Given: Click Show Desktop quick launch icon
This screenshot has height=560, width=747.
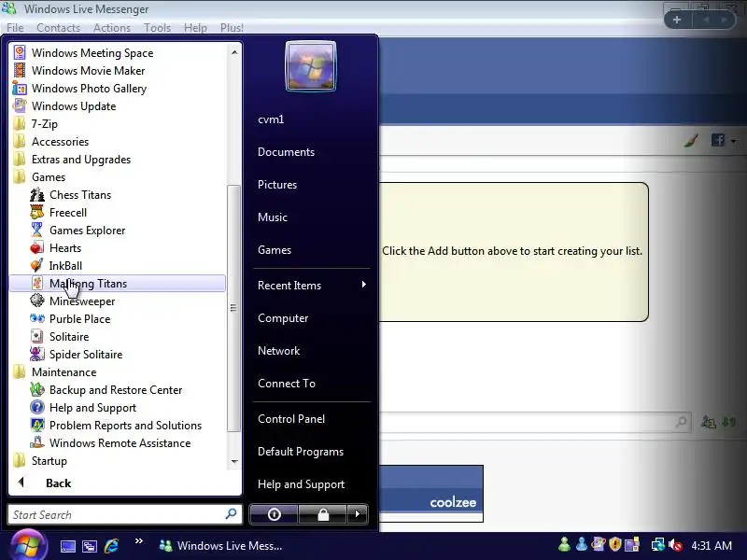Looking at the screenshot, I should (67, 546).
